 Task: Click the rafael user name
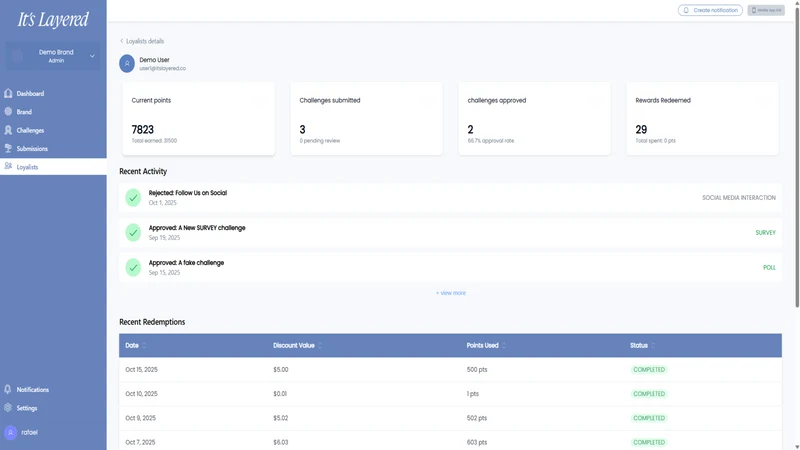point(30,432)
